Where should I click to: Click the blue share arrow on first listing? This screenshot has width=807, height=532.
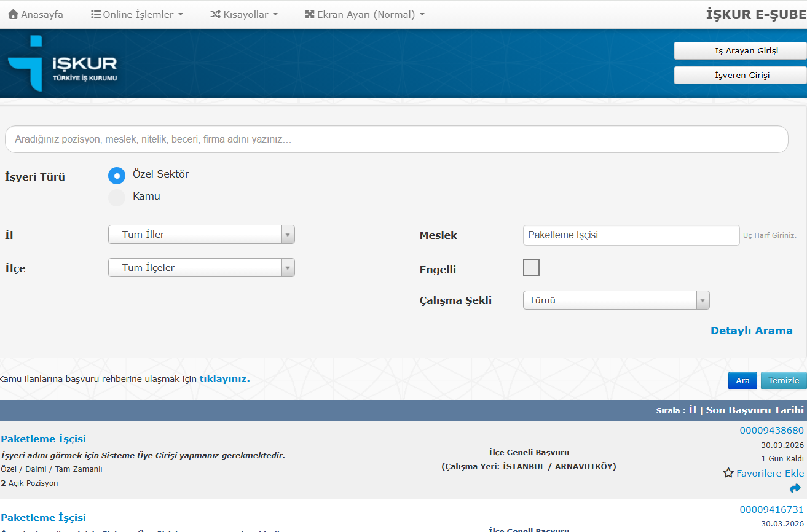[795, 488]
